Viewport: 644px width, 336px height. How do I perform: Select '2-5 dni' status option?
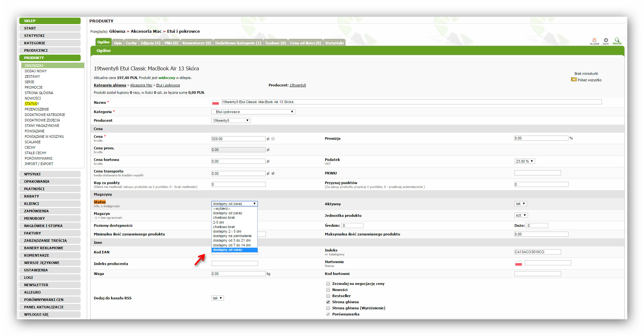coord(234,222)
